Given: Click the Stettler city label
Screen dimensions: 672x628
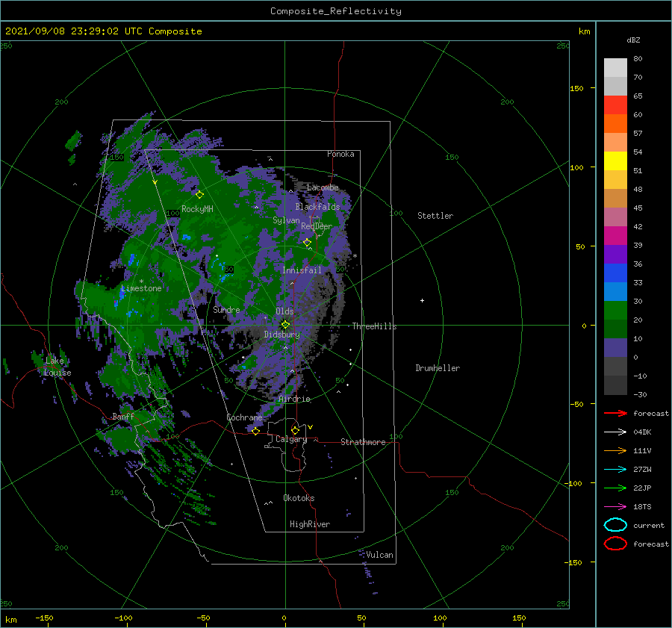Looking at the screenshot, I should click(435, 216).
